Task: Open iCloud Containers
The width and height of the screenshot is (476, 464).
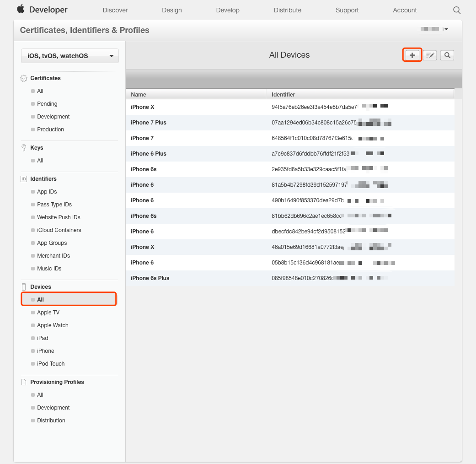Action: point(59,230)
